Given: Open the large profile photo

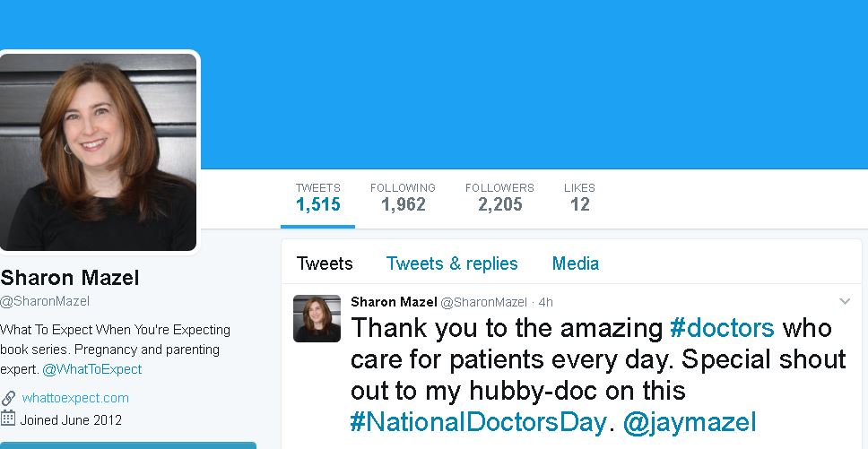Looking at the screenshot, I should click(98, 152).
